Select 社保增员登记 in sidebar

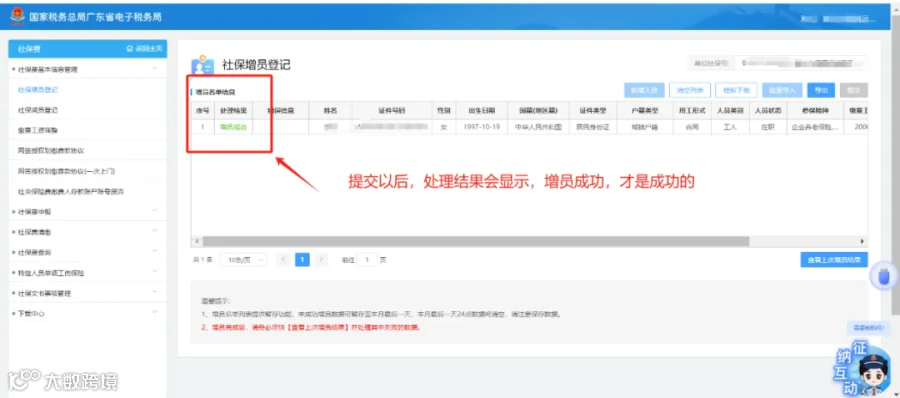click(x=38, y=90)
